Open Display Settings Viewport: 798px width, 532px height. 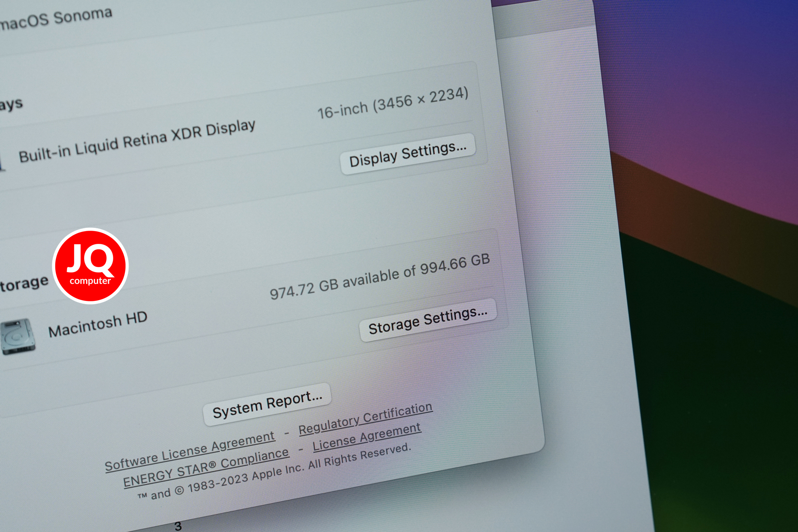pos(408,154)
